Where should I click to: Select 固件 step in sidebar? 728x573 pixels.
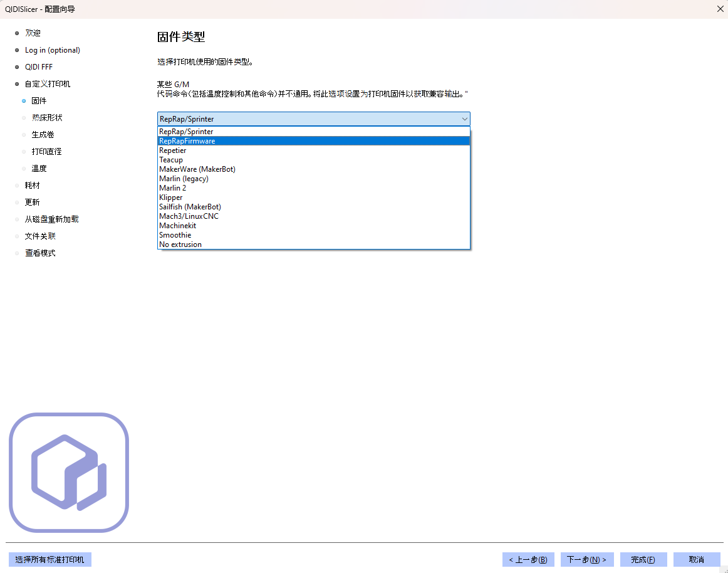click(x=39, y=101)
